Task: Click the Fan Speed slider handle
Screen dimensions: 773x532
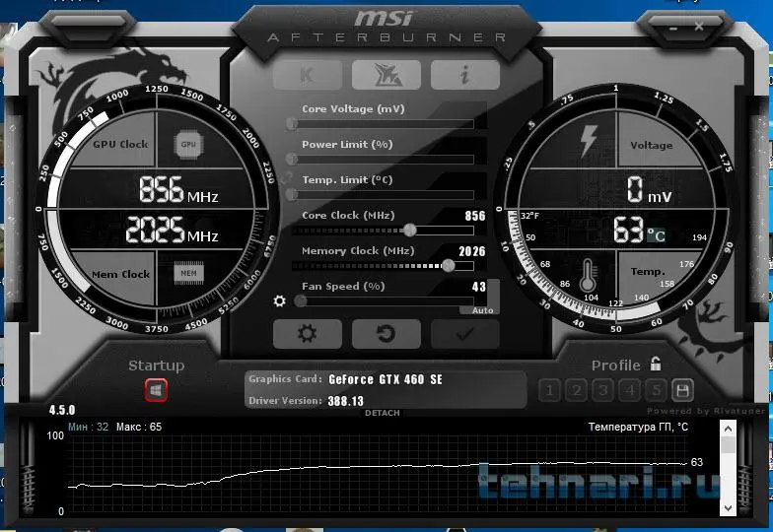Action: tap(300, 301)
